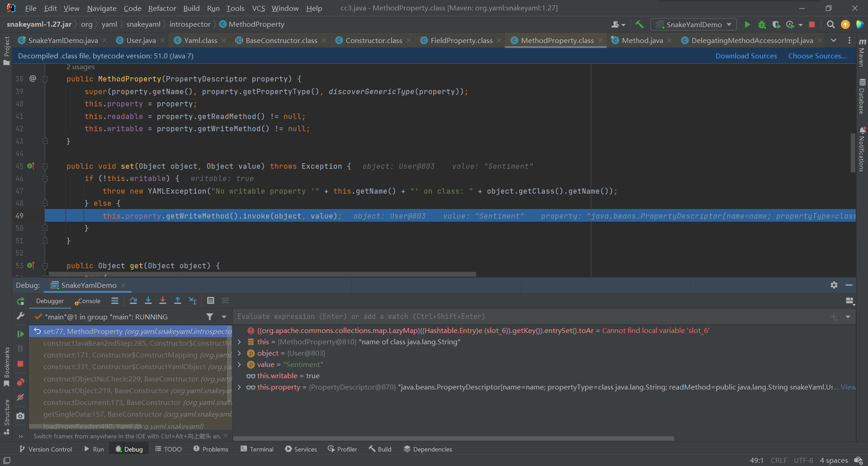This screenshot has height=466, width=868.
Task: Click Step Out up-arrow icon
Action: (x=178, y=300)
